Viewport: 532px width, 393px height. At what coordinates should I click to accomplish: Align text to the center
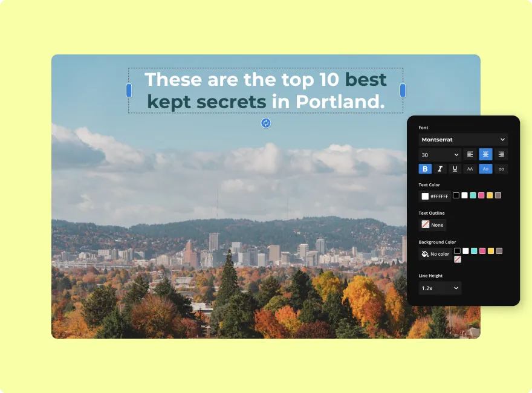click(485, 155)
